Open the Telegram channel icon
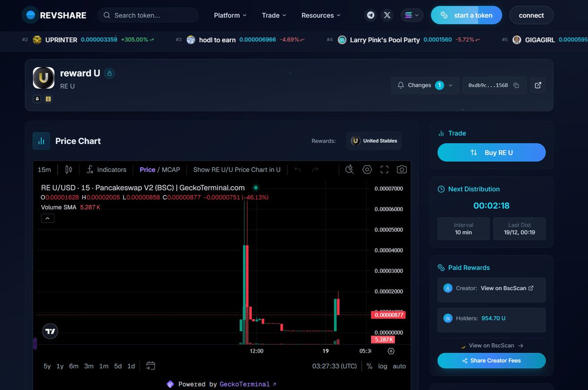588x390 pixels. click(x=371, y=15)
